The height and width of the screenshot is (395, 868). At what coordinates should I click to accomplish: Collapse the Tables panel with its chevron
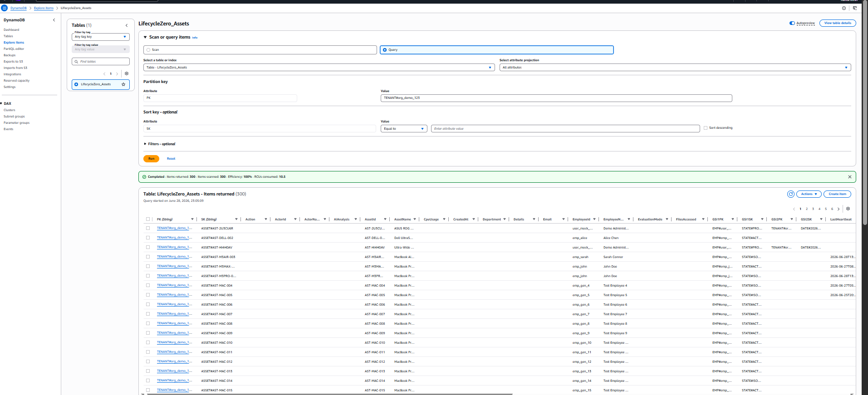coord(127,25)
